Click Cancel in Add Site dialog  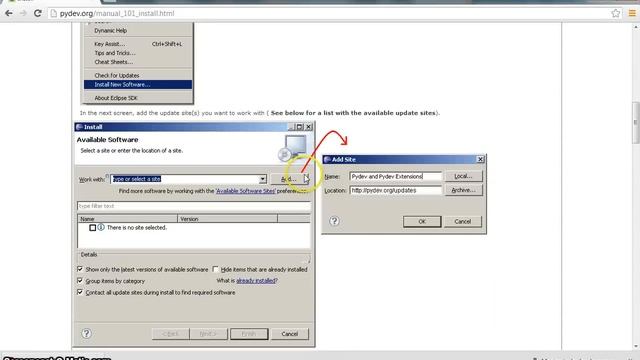pyautogui.click(x=462, y=221)
